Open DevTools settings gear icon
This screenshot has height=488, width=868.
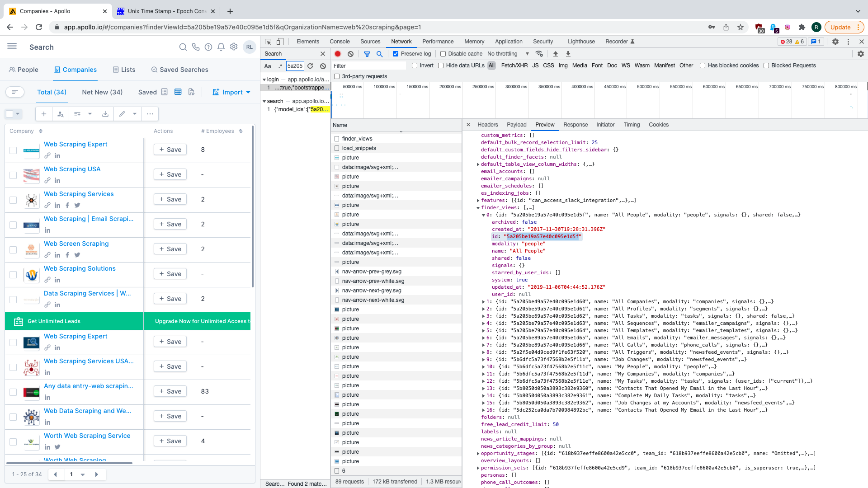tap(835, 42)
